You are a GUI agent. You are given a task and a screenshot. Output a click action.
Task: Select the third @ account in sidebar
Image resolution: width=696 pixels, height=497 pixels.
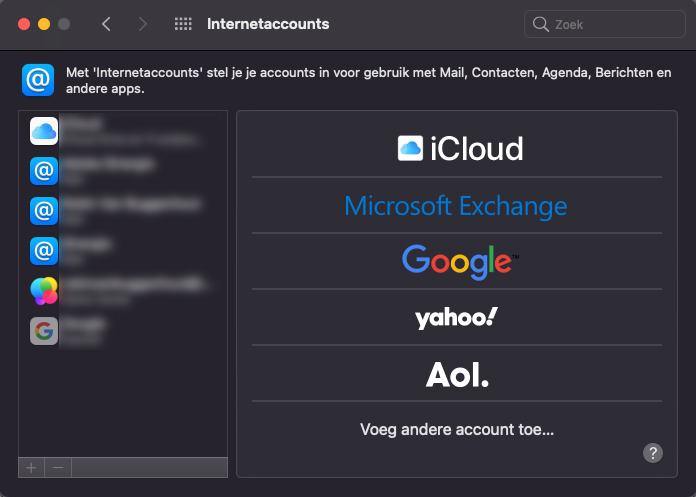pos(43,211)
